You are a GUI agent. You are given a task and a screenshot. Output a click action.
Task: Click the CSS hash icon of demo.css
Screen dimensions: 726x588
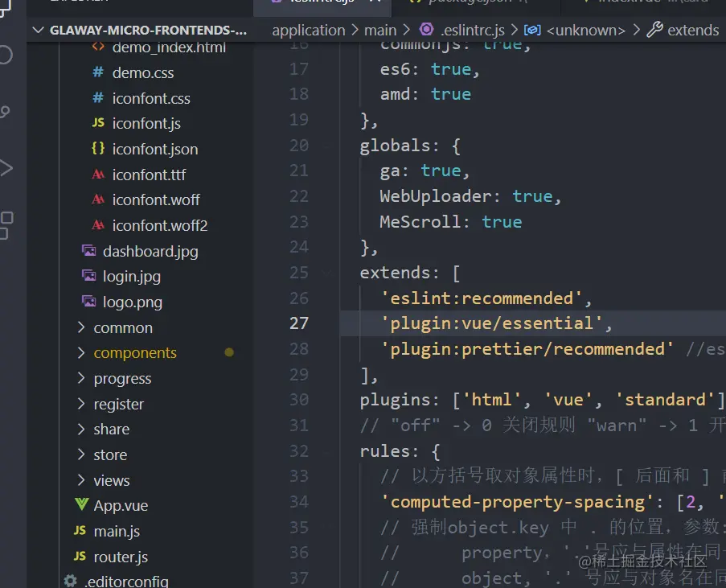point(98,72)
